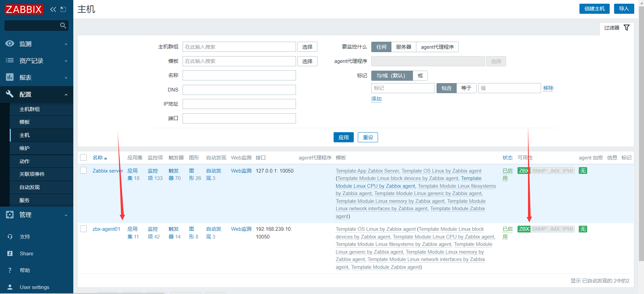Click the 配置 wrench icon
Image resolution: width=644 pixels, height=294 pixels.
point(10,94)
